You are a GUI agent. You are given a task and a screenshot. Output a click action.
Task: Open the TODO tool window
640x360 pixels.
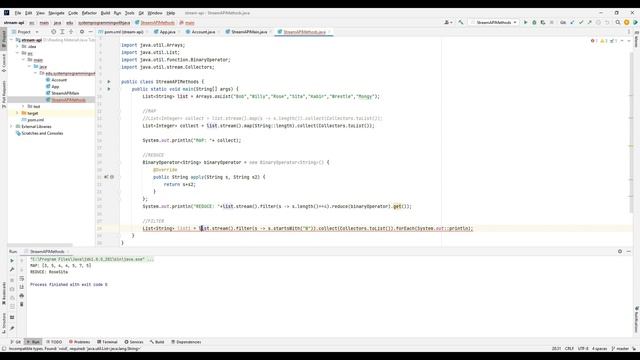(x=54, y=342)
